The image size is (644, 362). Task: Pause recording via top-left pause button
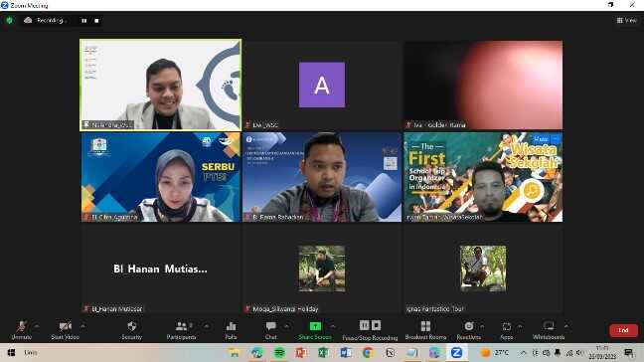pos(83,21)
